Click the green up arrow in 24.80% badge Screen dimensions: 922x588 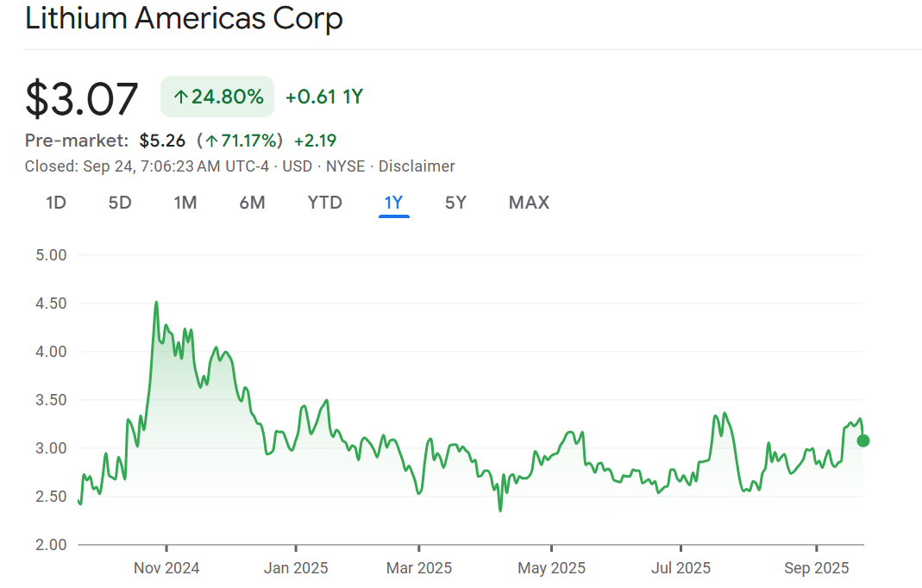tap(180, 97)
